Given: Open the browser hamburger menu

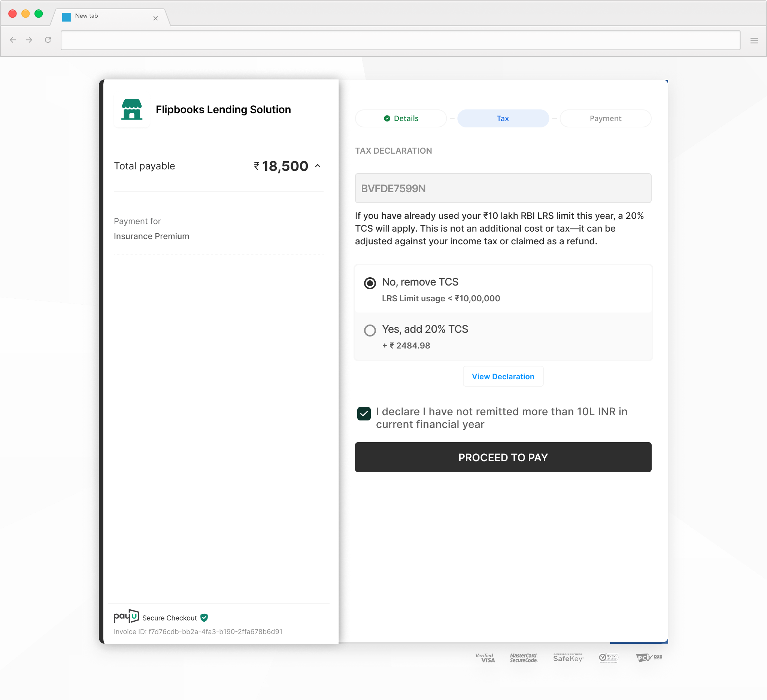Looking at the screenshot, I should pos(754,40).
